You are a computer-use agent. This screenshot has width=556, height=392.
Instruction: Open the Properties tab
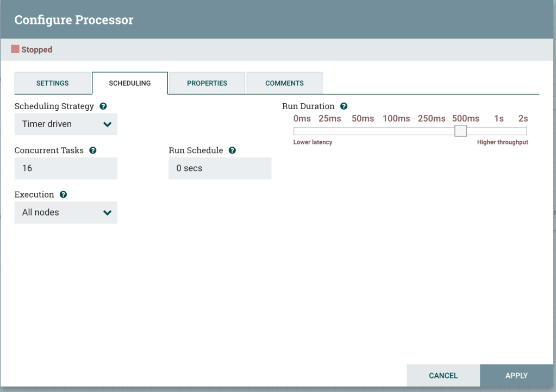click(x=207, y=83)
